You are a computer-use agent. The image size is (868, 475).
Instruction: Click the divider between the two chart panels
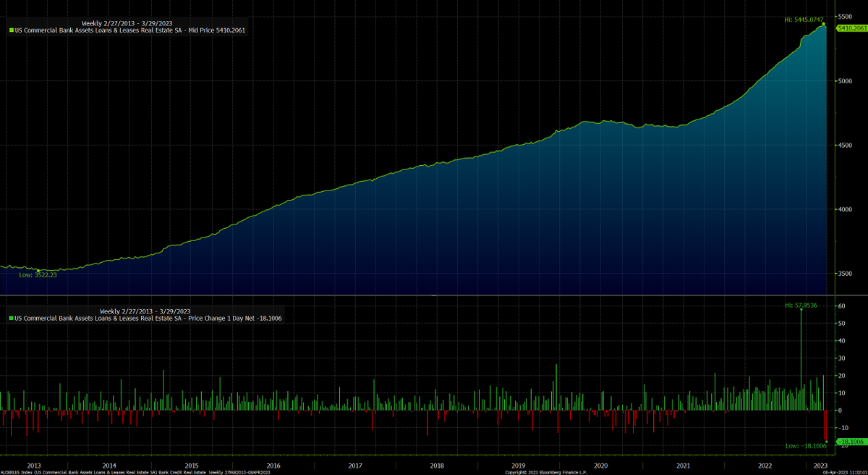[434, 295]
